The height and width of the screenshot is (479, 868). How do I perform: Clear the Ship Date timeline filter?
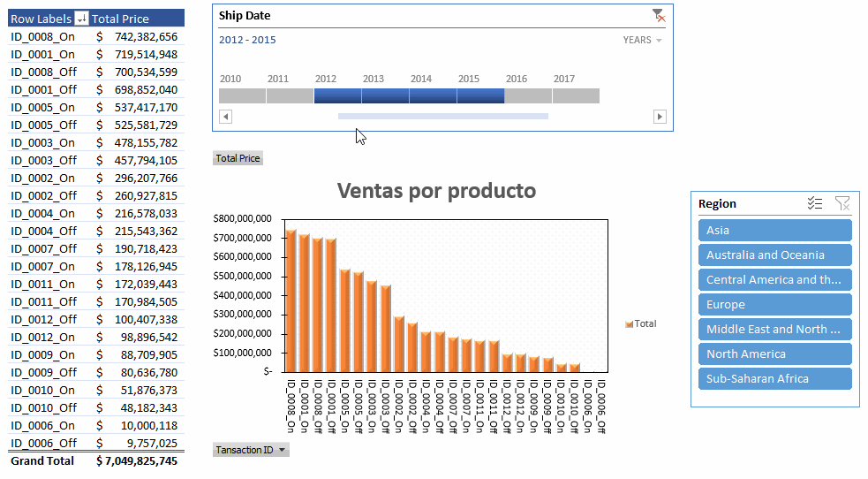tap(658, 15)
